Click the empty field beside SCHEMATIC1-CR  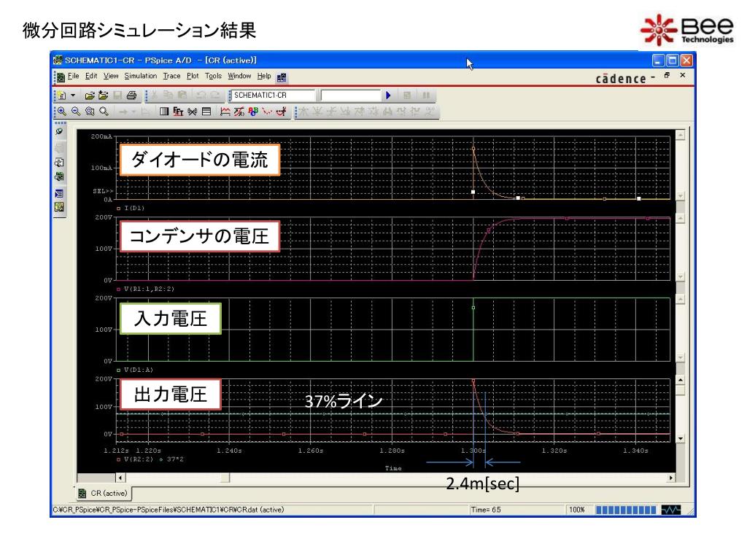pos(351,96)
